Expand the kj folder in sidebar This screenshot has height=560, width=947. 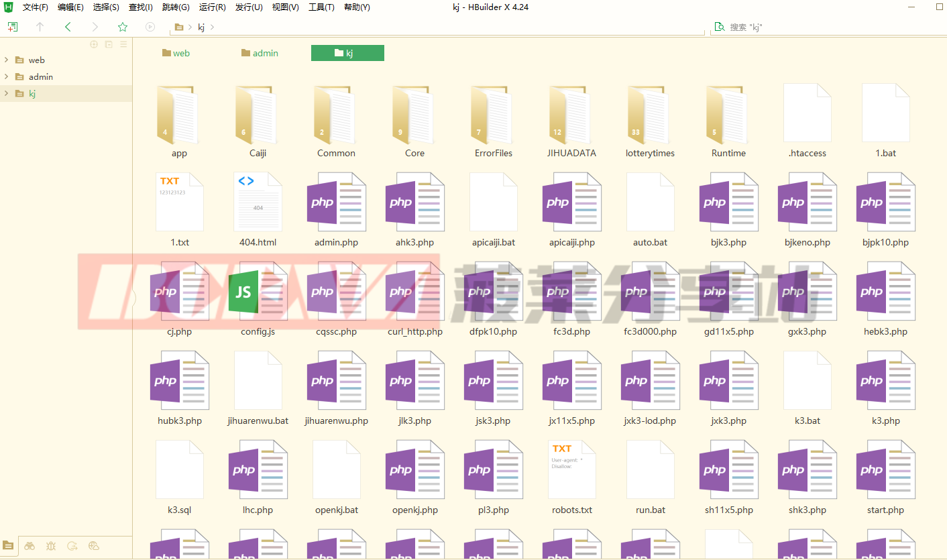[6, 93]
